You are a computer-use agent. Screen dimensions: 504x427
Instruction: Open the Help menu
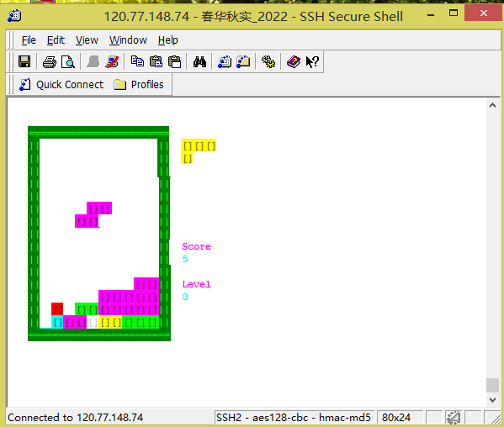pos(167,40)
